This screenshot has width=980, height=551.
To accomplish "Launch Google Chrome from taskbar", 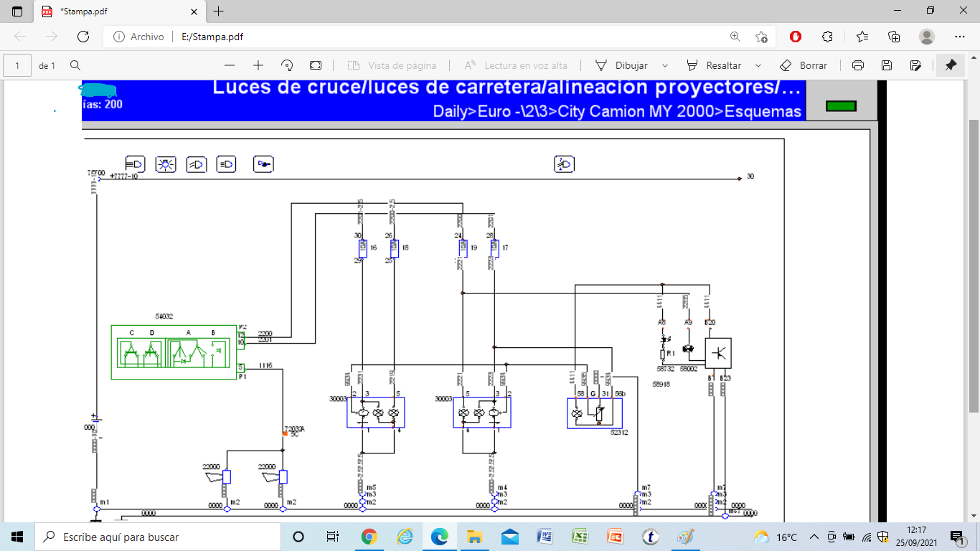I will (369, 537).
